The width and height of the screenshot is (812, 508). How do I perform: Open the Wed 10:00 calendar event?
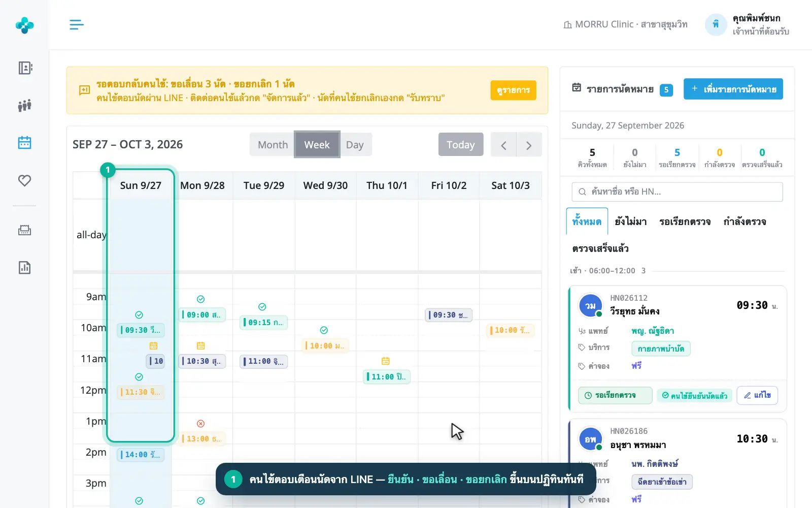[325, 346]
